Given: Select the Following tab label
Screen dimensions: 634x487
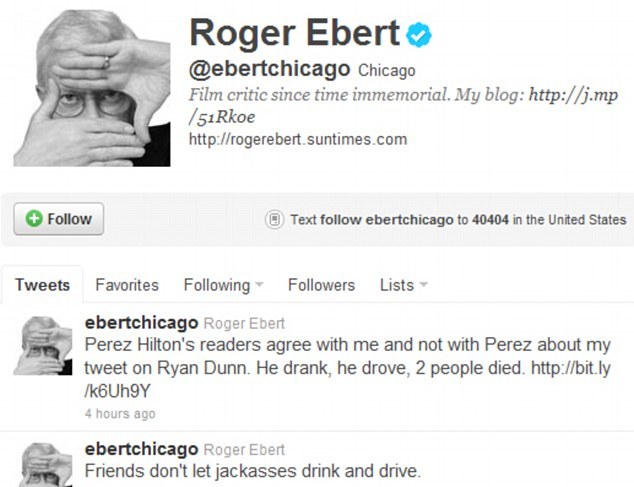Looking at the screenshot, I should pyautogui.click(x=217, y=285).
